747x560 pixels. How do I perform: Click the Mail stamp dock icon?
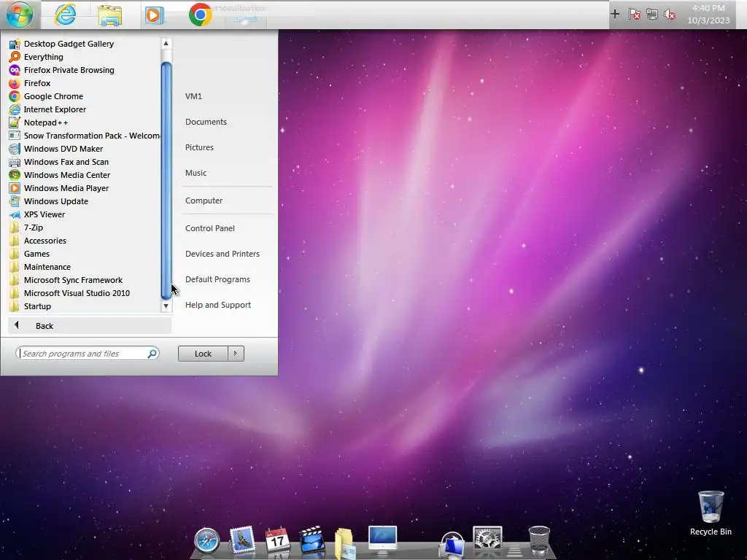(x=242, y=540)
